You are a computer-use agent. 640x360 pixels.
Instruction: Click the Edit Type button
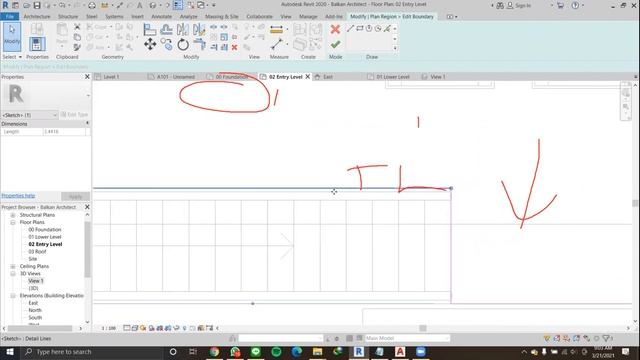tap(75, 115)
